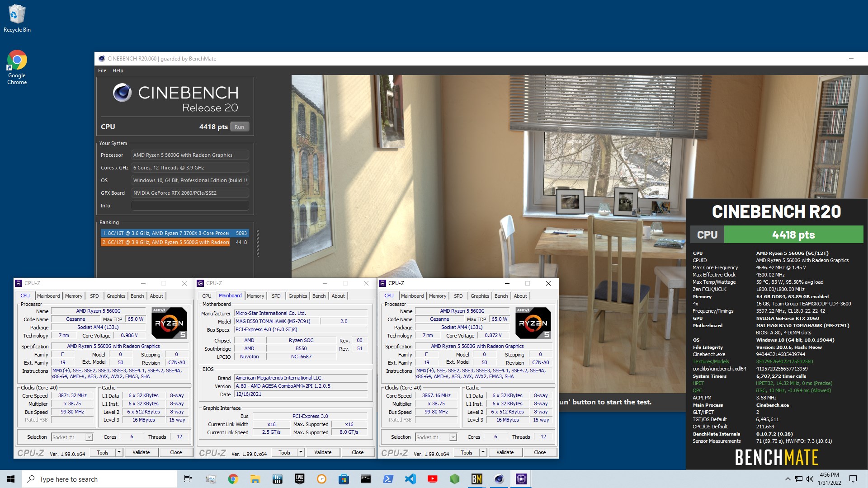Open Task View from the taskbar

pos(188,479)
